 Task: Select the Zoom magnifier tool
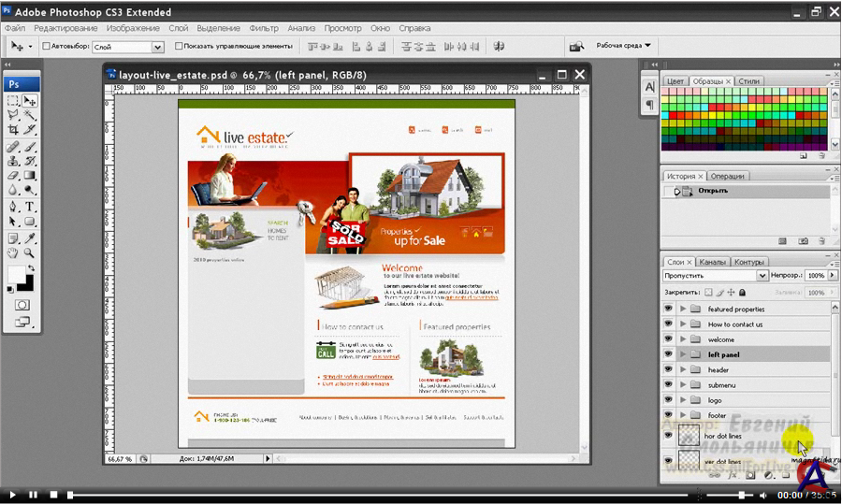[x=30, y=252]
